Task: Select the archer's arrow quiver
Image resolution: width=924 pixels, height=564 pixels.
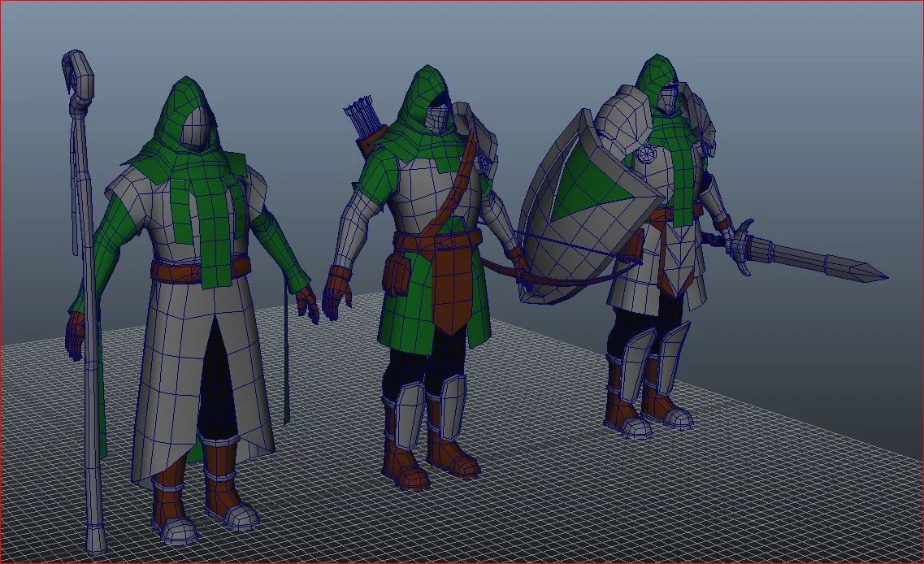Action: (366, 125)
